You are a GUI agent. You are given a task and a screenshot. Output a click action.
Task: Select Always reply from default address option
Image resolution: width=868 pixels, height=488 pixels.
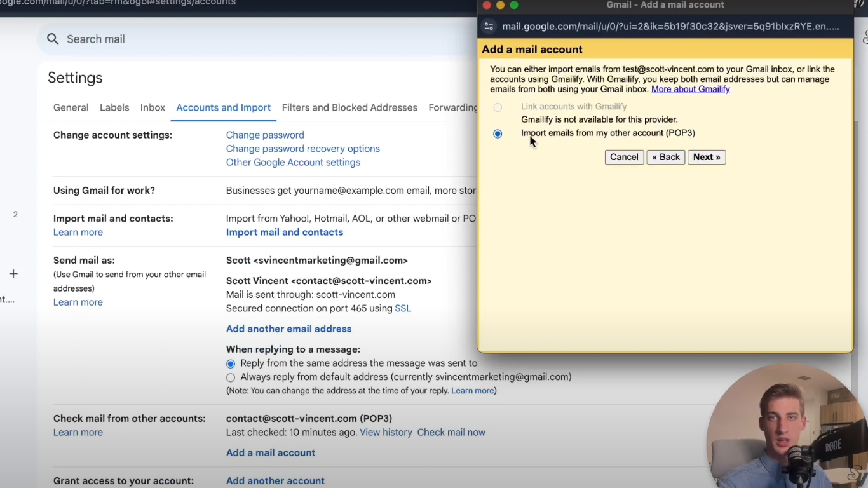point(231,377)
